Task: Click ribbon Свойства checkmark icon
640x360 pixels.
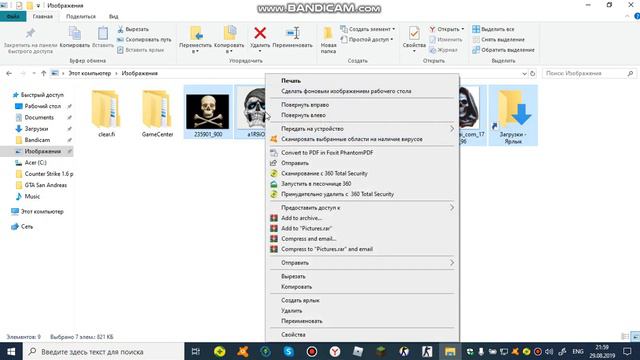Action: click(414, 33)
